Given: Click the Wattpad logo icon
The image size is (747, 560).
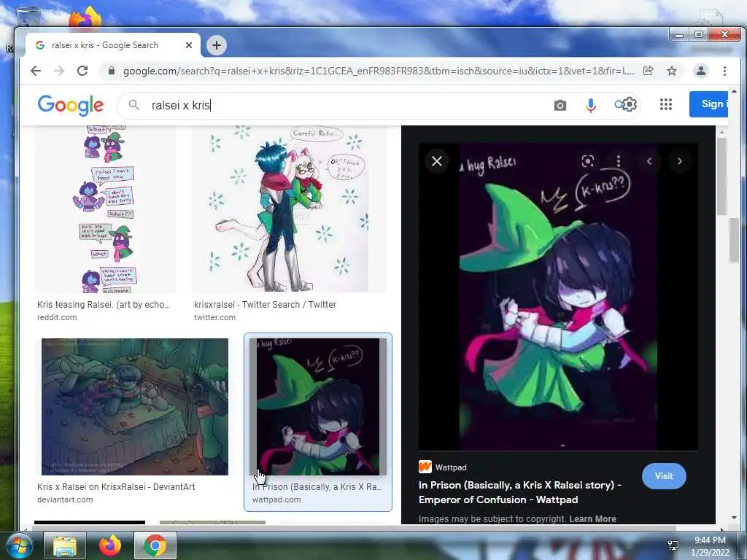Looking at the screenshot, I should (x=425, y=467).
